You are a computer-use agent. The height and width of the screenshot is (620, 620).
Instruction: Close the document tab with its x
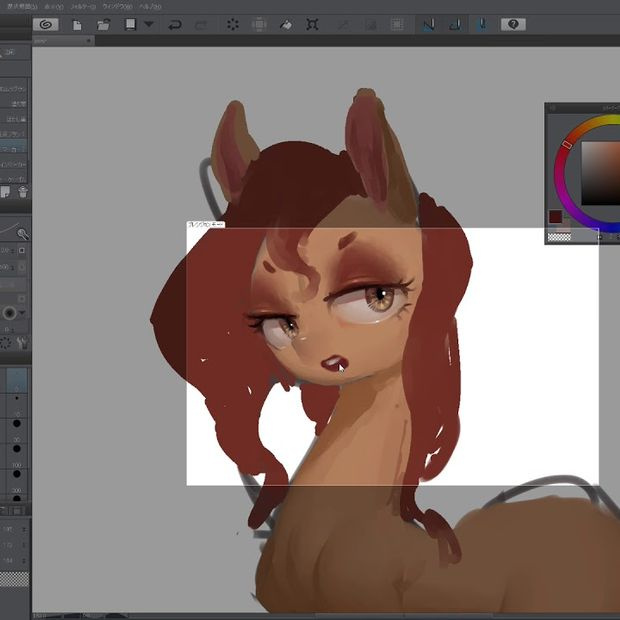coord(89,40)
